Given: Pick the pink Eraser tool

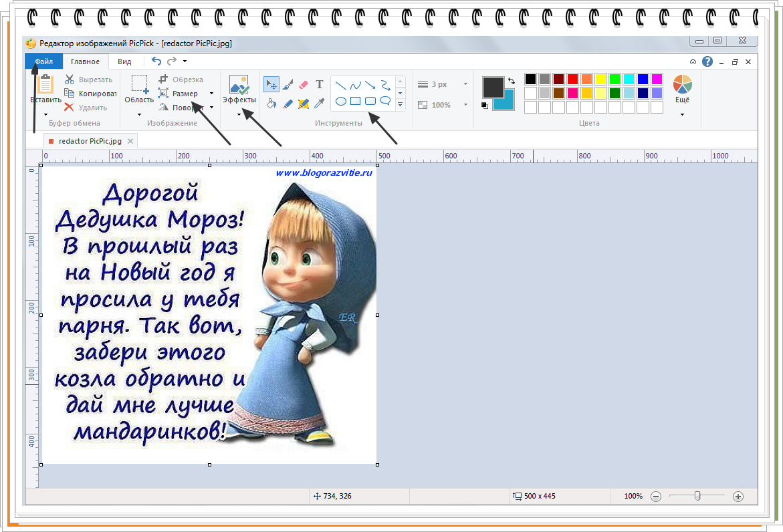Looking at the screenshot, I should point(303,85).
